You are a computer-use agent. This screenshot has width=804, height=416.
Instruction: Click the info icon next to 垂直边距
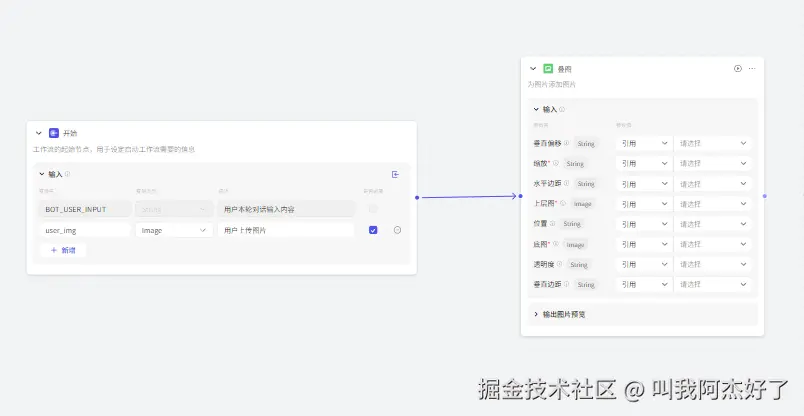point(567,284)
